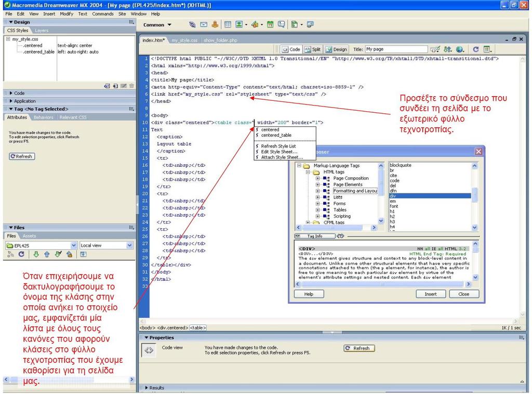532x394 pixels.
Task: Attach a style sheet in CSS panel
Action: point(107,86)
